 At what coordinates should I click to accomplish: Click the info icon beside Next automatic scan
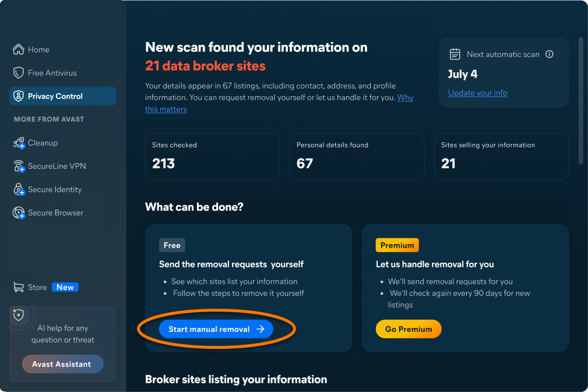coord(550,54)
